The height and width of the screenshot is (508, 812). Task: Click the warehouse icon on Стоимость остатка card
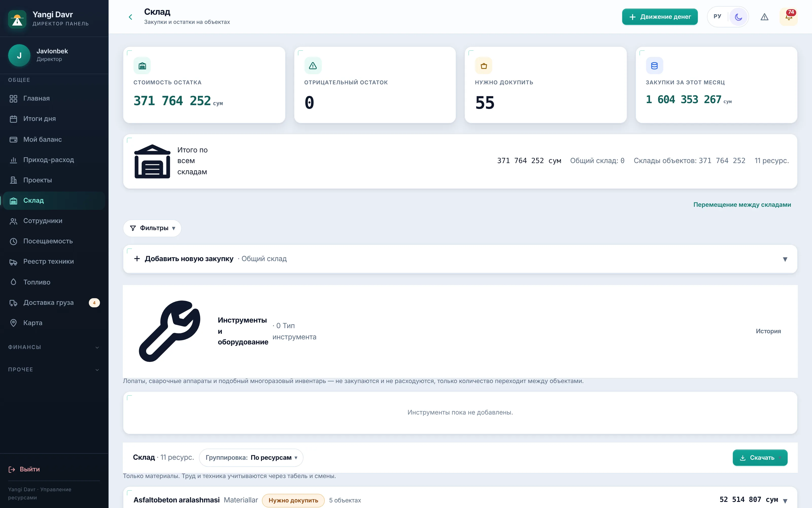(142, 66)
